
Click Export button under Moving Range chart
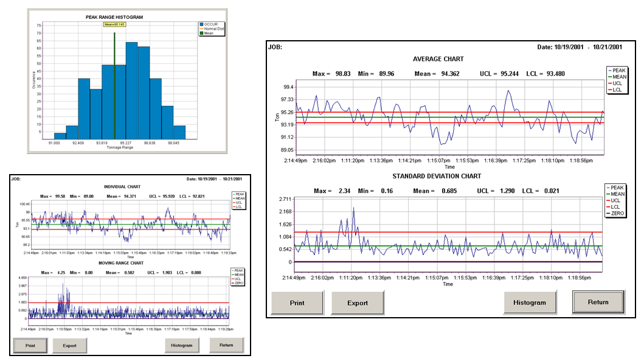click(x=69, y=345)
